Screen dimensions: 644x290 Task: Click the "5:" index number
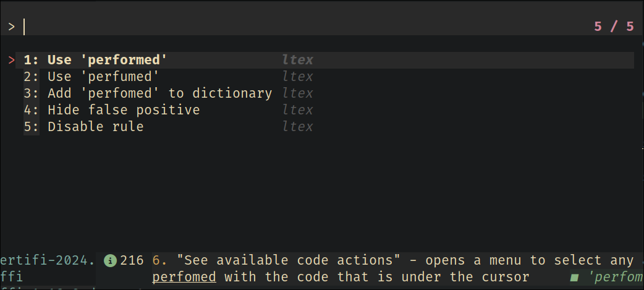pyautogui.click(x=32, y=127)
